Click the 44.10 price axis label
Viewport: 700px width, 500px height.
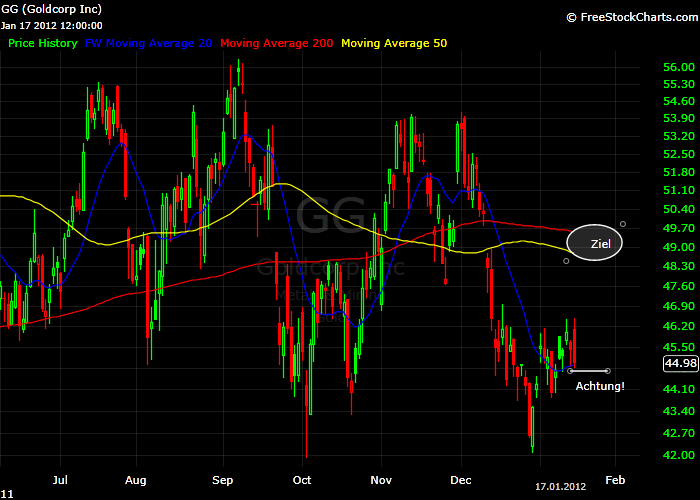pos(679,389)
